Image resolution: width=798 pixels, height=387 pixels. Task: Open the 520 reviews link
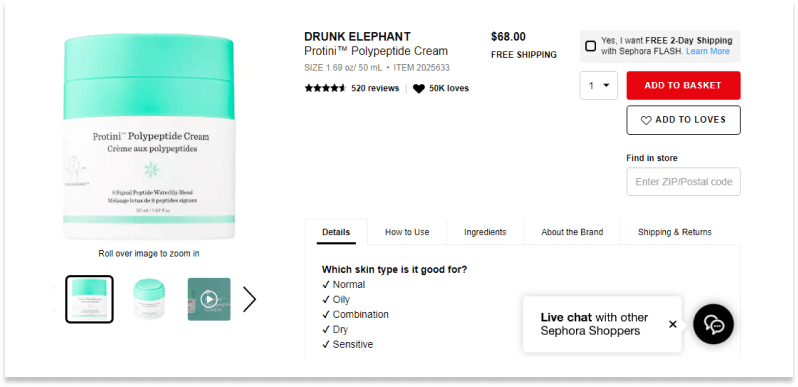[375, 89]
